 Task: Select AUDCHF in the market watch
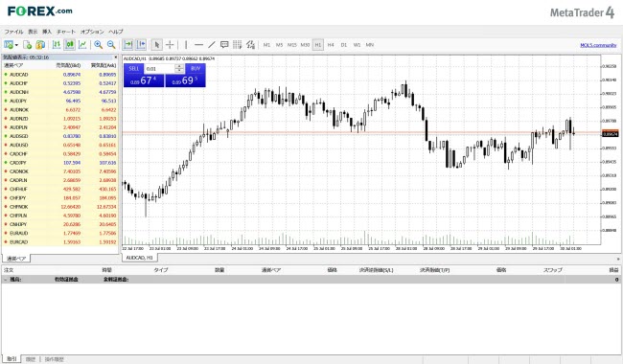pos(60,83)
